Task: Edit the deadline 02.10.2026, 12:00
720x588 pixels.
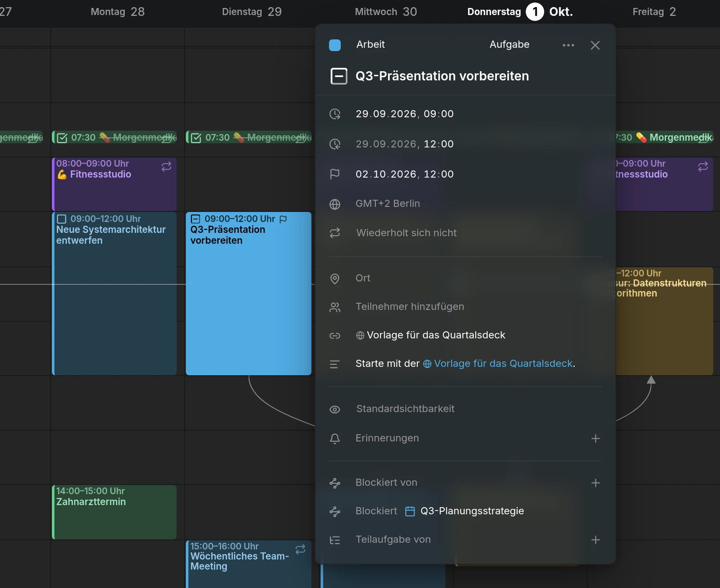Action: [x=405, y=174]
